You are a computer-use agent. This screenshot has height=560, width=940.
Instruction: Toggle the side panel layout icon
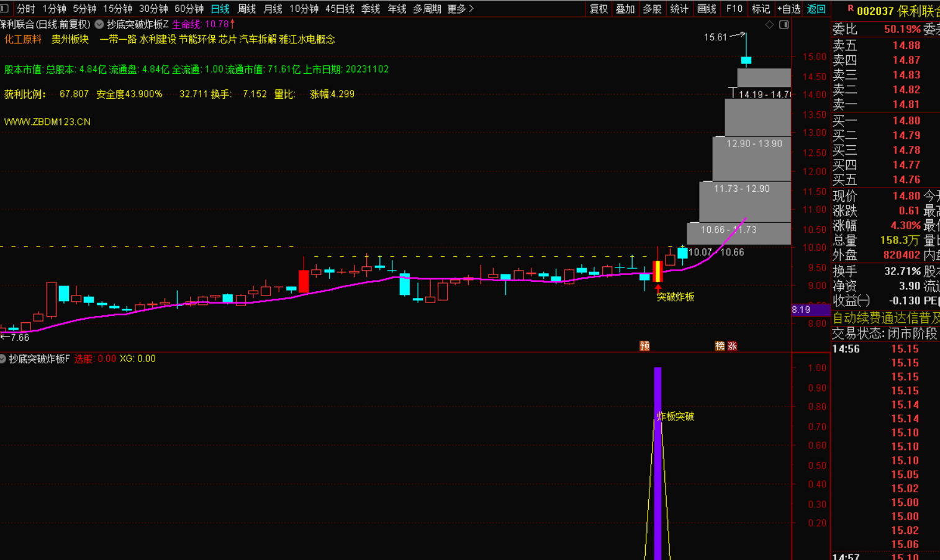(784, 25)
